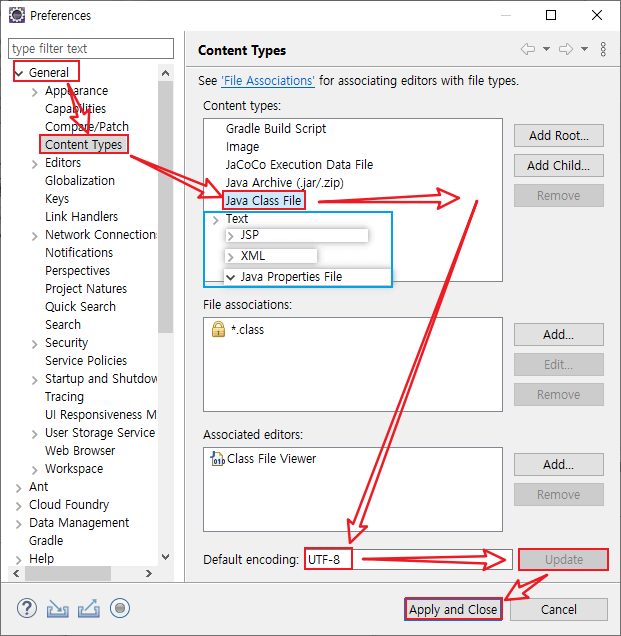Expand the Appearance node

(35, 92)
